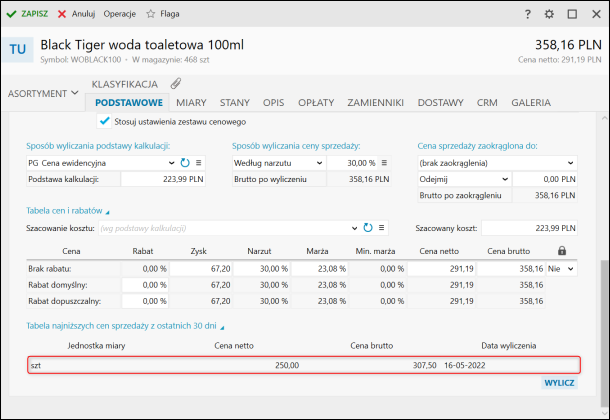The height and width of the screenshot is (420, 610).
Task: Click the Podstawa kalkulacji value field
Action: 163,179
